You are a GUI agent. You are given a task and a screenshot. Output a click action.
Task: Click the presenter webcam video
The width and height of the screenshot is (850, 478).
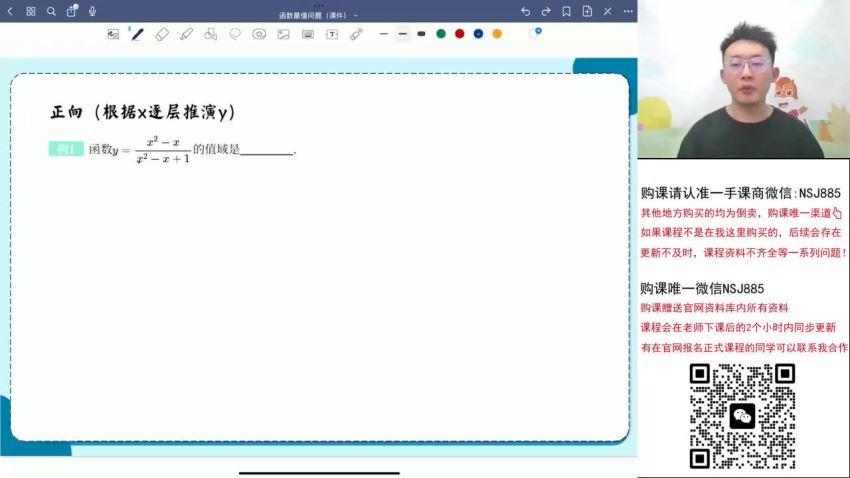click(743, 79)
